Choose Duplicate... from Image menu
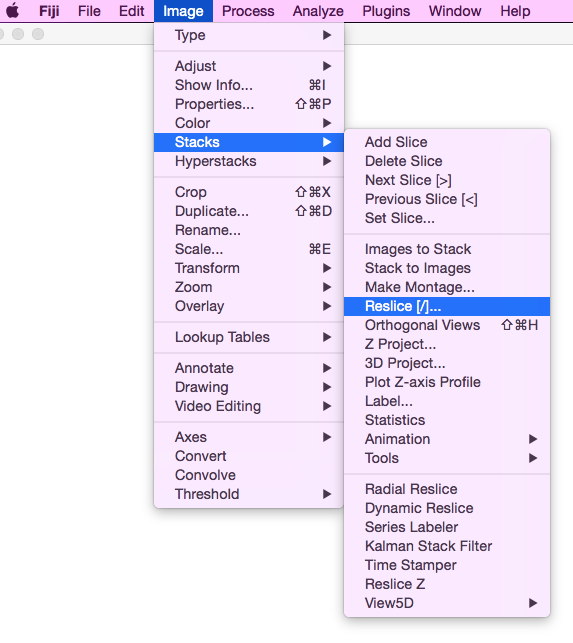573x643 pixels. 249,211
